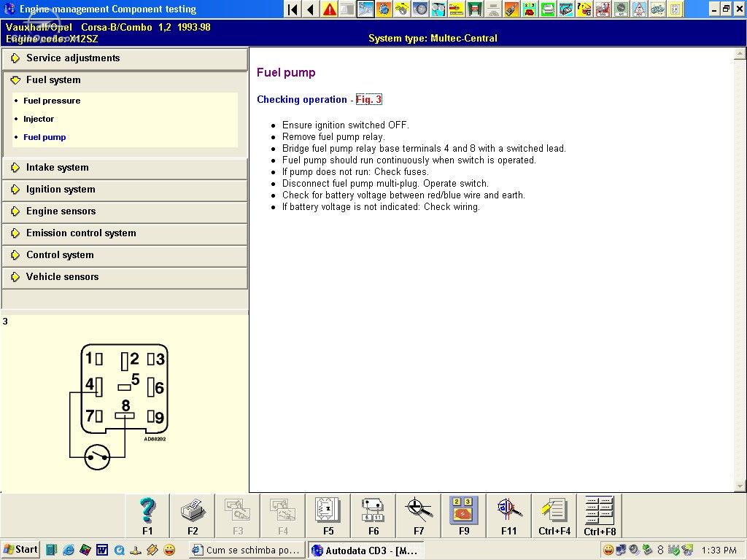Open the red warning triangle icon
The height and width of the screenshot is (560, 747).
pyautogui.click(x=329, y=9)
